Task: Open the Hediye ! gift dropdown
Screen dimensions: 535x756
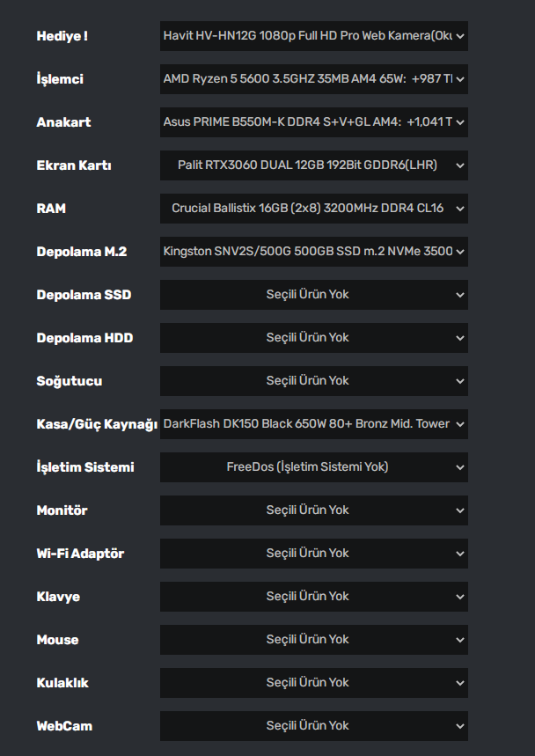Action: [313, 36]
